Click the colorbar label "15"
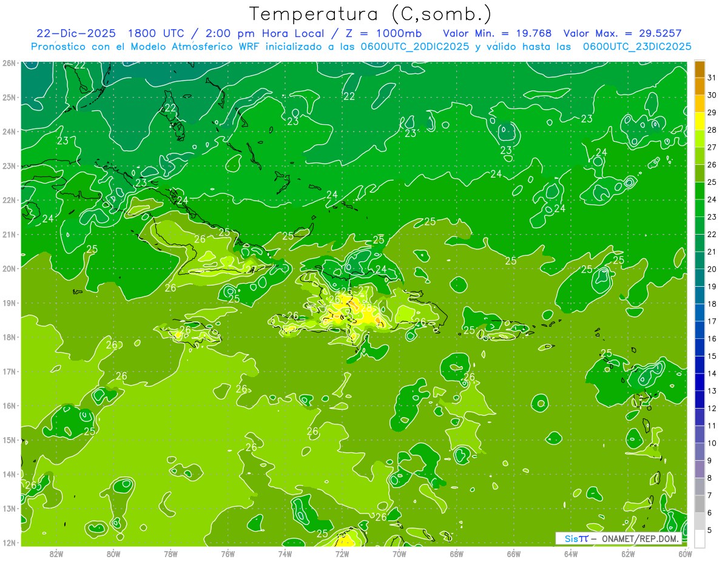Image resolution: width=728 pixels, height=562 pixels. (712, 356)
